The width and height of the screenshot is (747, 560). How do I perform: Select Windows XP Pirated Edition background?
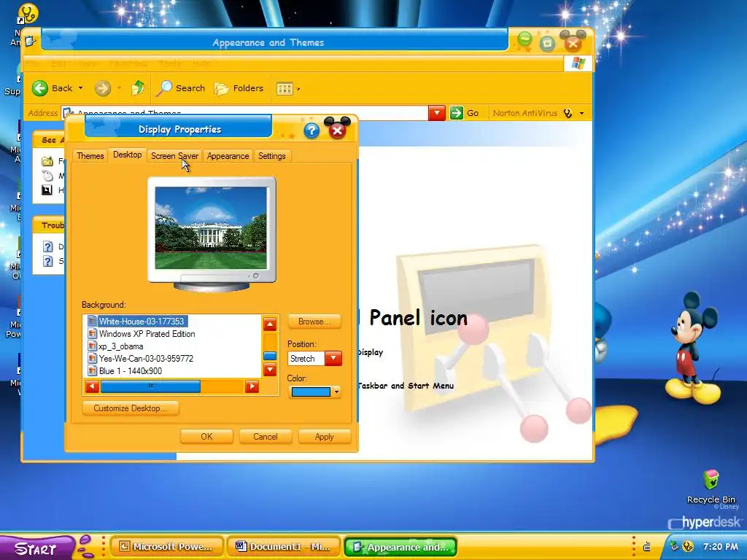pos(147,334)
